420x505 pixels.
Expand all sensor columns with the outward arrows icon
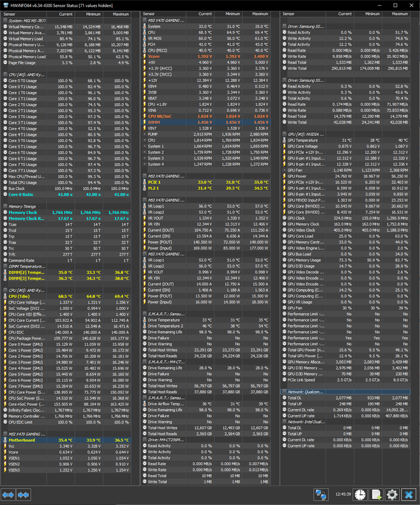pyautogui.click(x=8, y=494)
